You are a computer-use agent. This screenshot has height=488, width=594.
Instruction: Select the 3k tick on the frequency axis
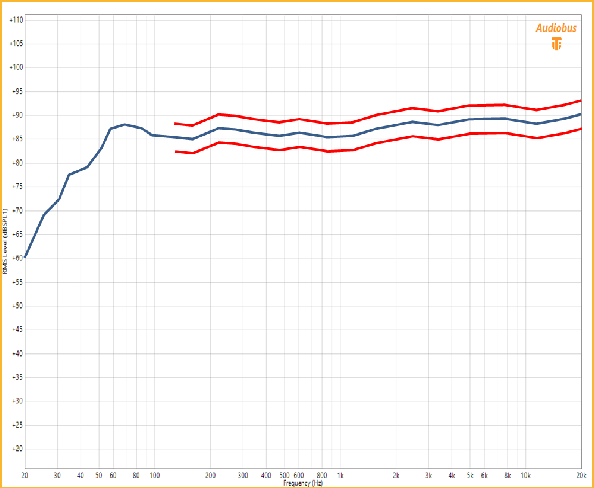point(428,475)
